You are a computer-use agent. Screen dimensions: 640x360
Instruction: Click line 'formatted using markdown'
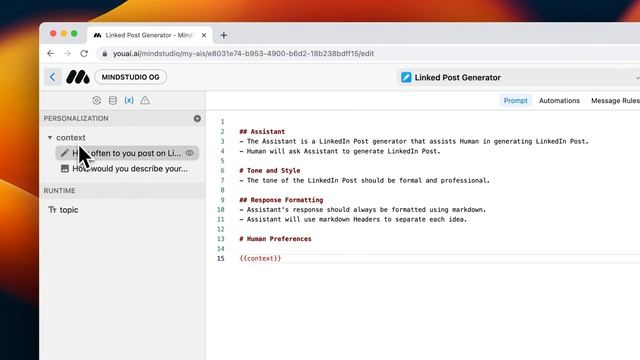362,210
